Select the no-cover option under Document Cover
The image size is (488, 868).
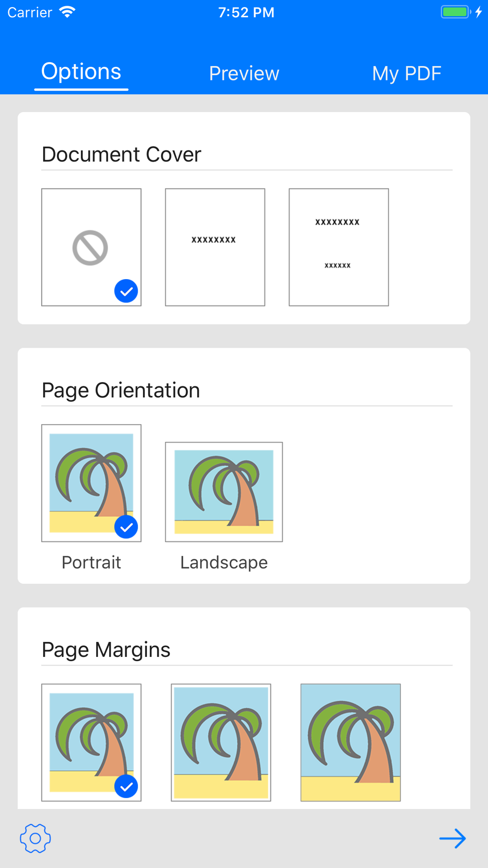91,247
